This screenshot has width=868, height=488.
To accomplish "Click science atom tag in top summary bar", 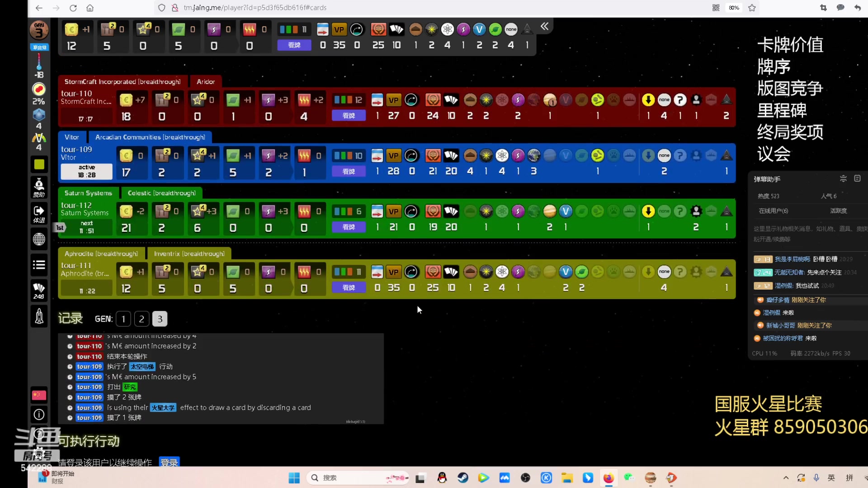I will (448, 30).
